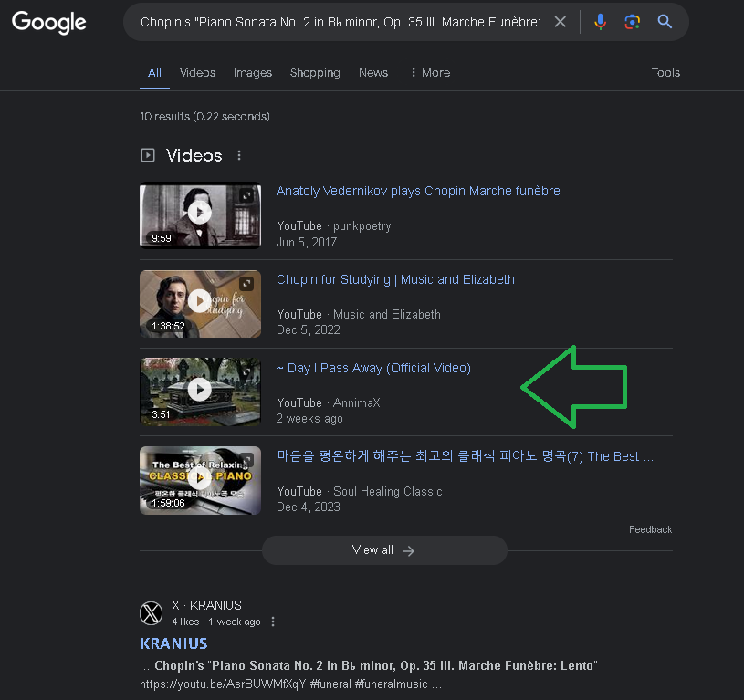
Task: Click the 10 results count text
Action: click(204, 117)
